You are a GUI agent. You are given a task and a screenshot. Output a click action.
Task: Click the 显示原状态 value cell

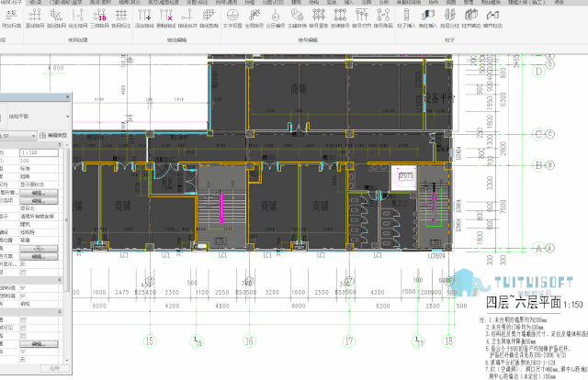39,184
